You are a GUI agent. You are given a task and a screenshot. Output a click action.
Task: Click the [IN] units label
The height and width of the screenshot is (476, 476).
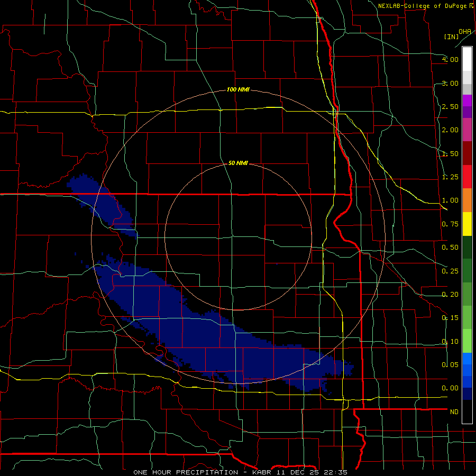[451, 36]
